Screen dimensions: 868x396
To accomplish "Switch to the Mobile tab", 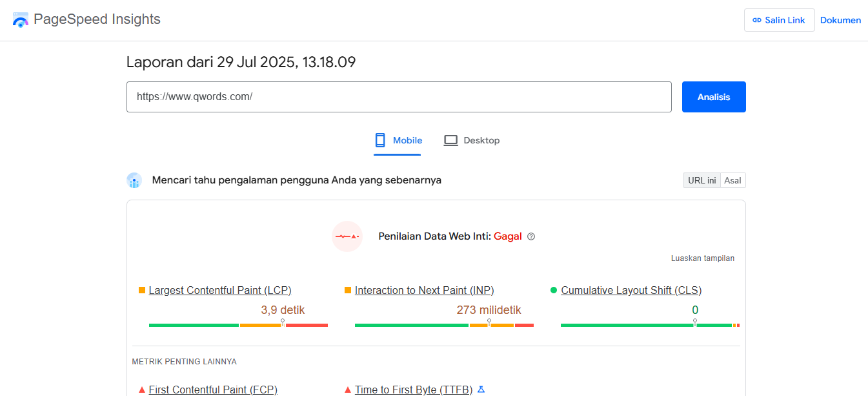I will (398, 140).
